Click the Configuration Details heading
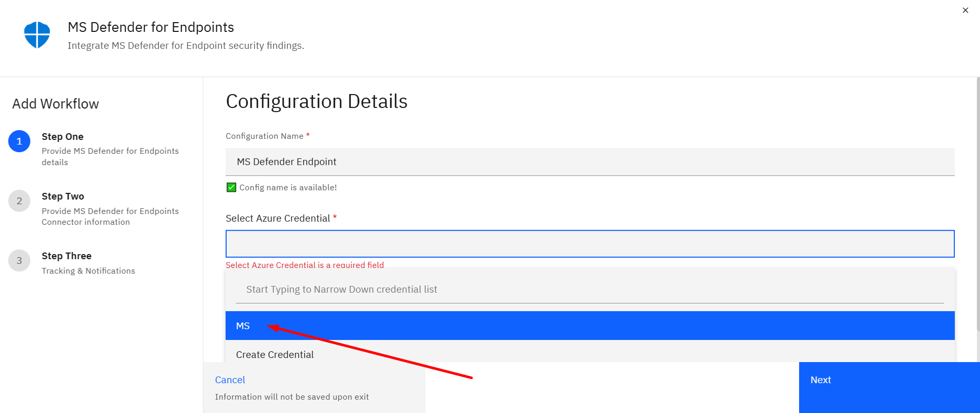This screenshot has width=980, height=413. pos(317,101)
